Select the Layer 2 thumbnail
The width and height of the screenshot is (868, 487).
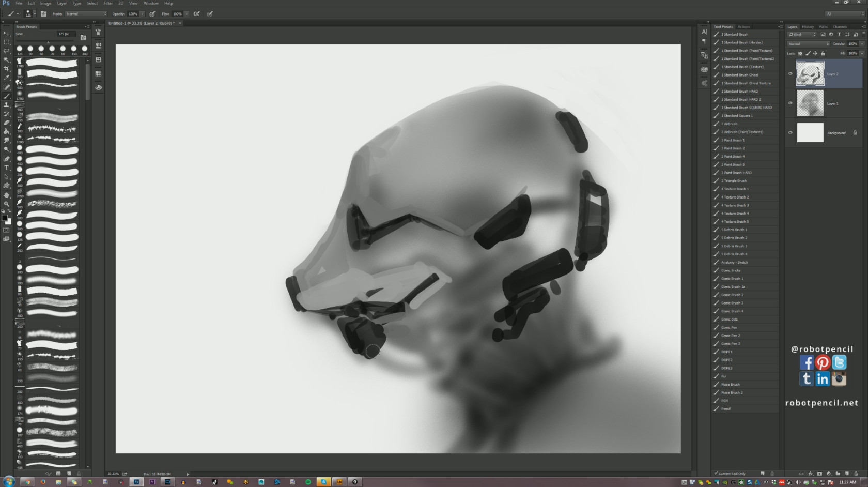(x=810, y=73)
